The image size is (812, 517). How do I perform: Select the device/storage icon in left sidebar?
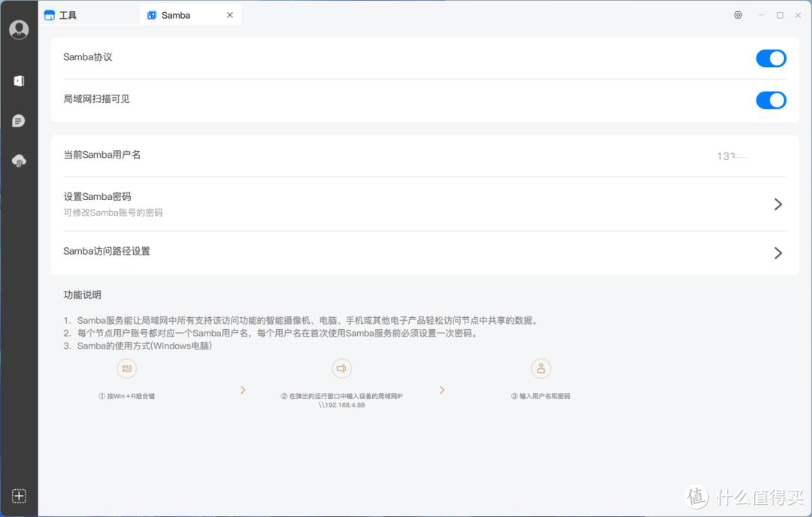[x=18, y=80]
